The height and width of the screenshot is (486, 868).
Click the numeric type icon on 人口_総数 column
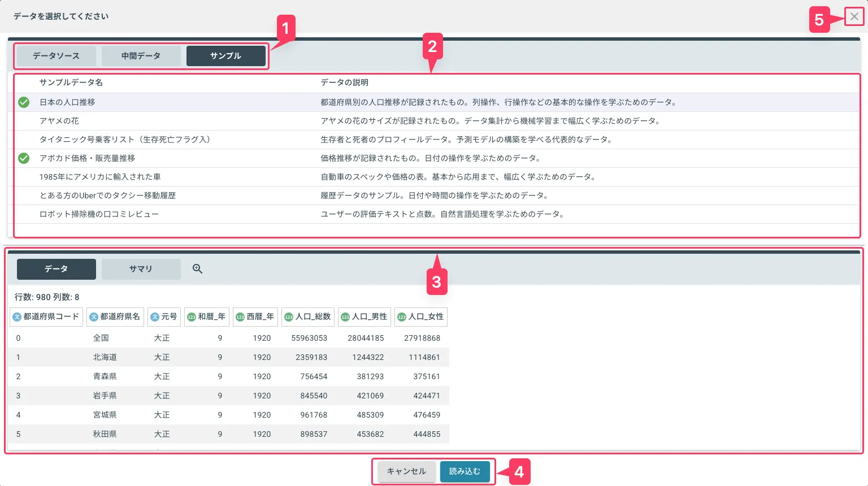click(289, 317)
